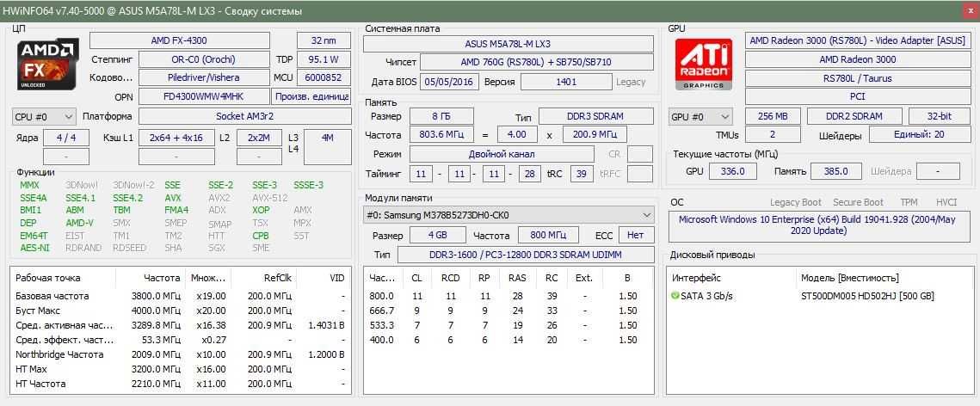Click the ASUS M5A78L-M LX3 motherboard field
This screenshot has height=406, width=980.
pos(508,44)
